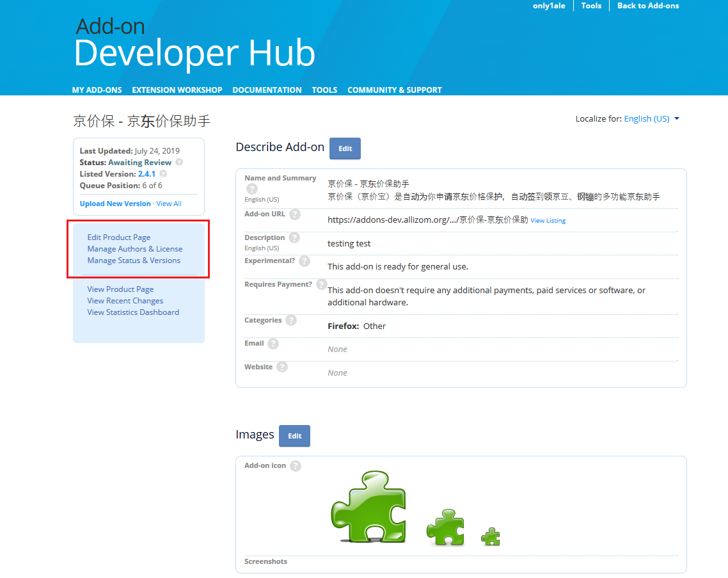Click help icon next to Website label
The image size is (728, 578).
[282, 367]
